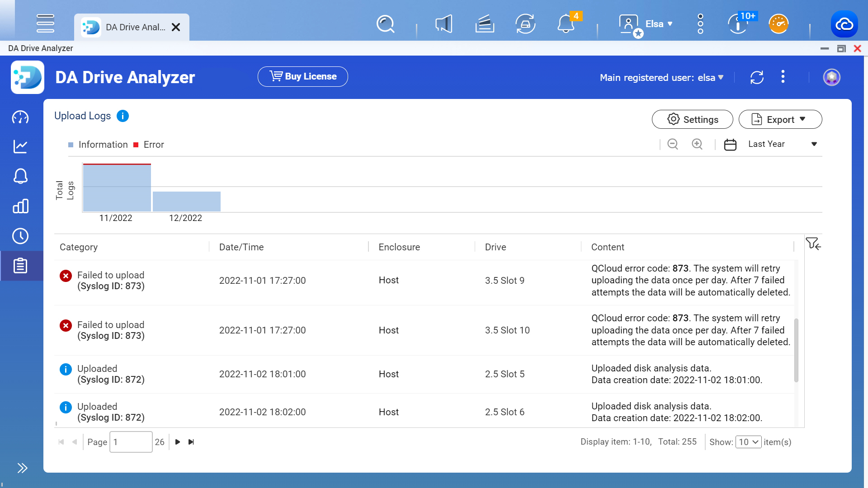The image size is (868, 488).
Task: Open the Elsa user account menu
Action: pyautogui.click(x=649, y=24)
